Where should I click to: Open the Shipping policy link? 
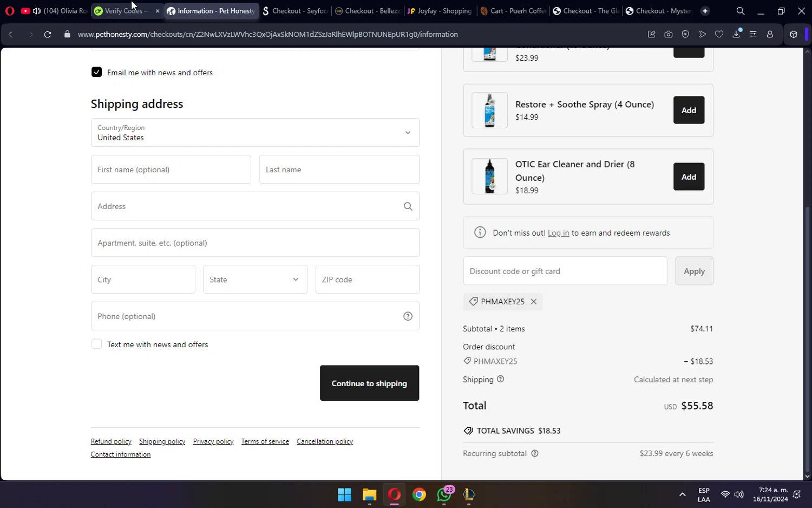[x=162, y=441]
